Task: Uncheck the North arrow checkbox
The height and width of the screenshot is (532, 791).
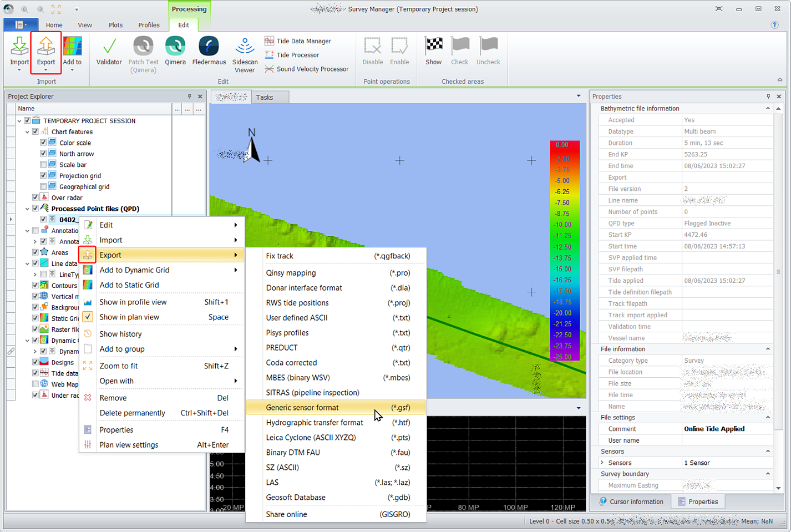Action: [x=43, y=154]
